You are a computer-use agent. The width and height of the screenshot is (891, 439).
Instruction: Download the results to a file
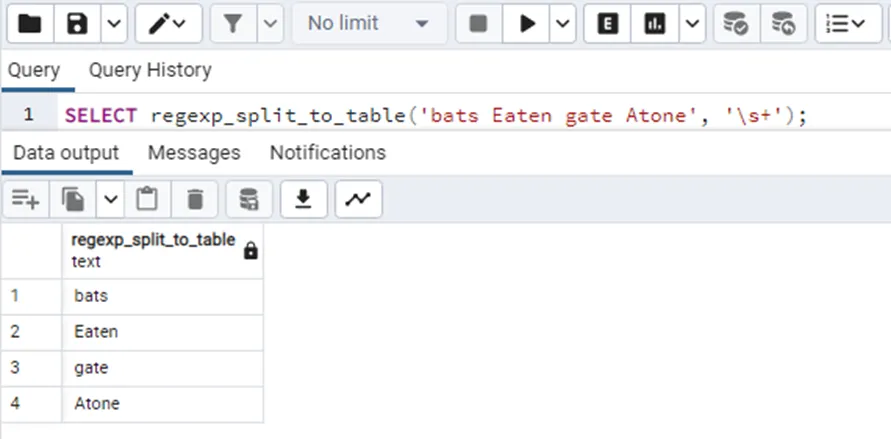click(x=303, y=200)
